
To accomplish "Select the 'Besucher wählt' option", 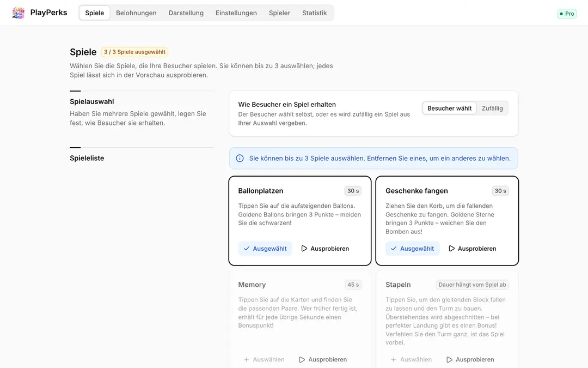I will tap(450, 108).
